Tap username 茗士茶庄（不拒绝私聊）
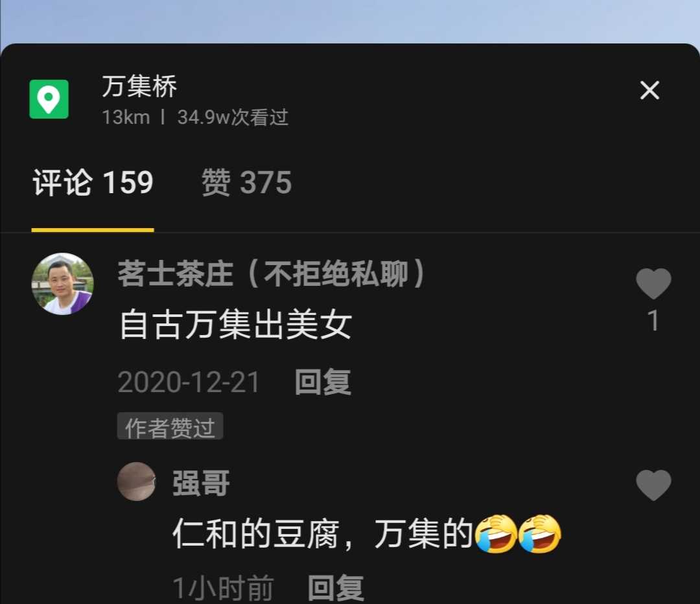The width and height of the screenshot is (700, 604). coord(272,273)
